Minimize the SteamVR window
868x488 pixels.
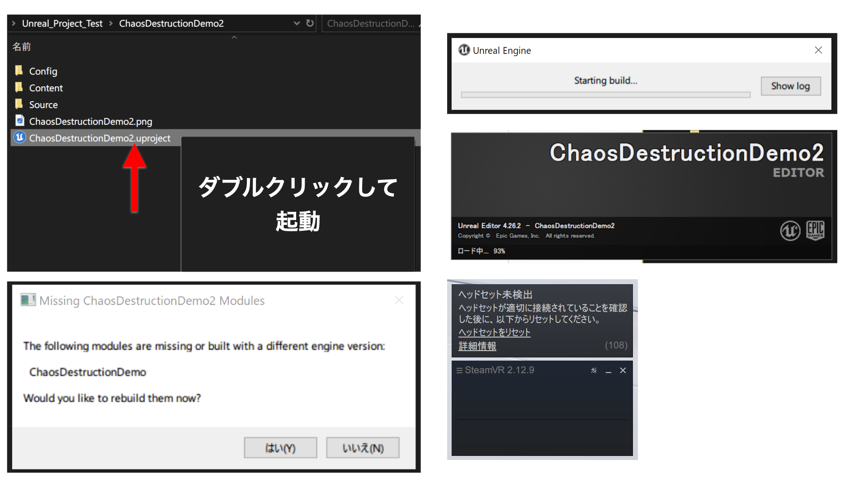pyautogui.click(x=609, y=371)
